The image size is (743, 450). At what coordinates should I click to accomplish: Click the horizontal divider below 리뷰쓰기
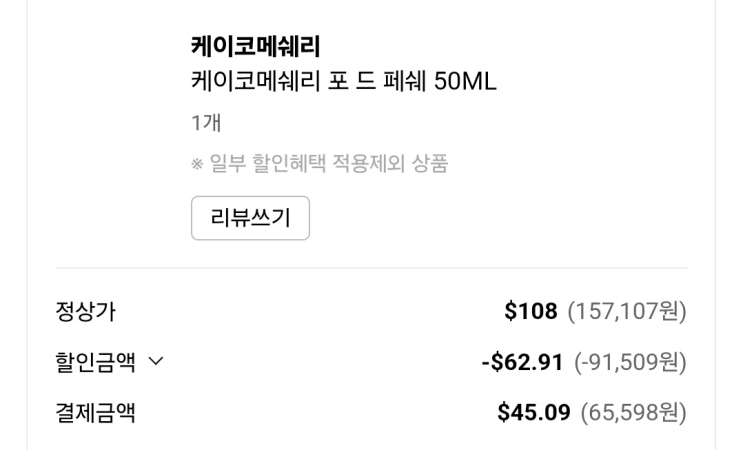click(x=370, y=268)
